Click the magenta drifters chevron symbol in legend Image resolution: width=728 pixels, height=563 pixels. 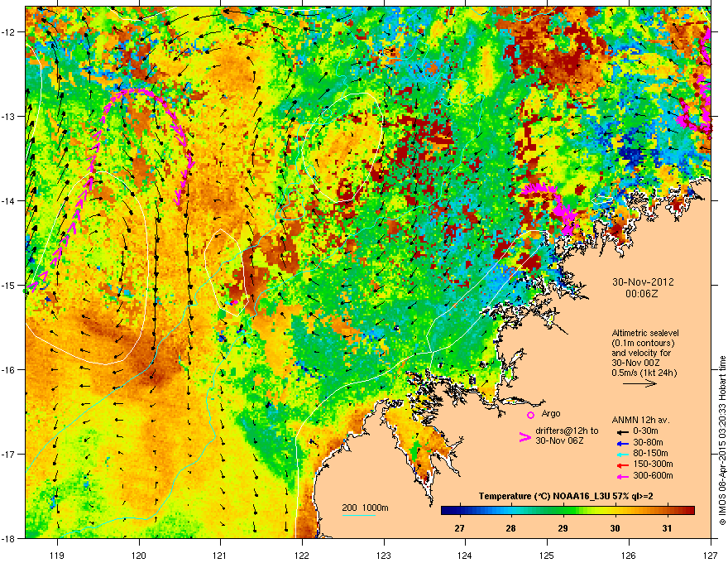point(525,436)
